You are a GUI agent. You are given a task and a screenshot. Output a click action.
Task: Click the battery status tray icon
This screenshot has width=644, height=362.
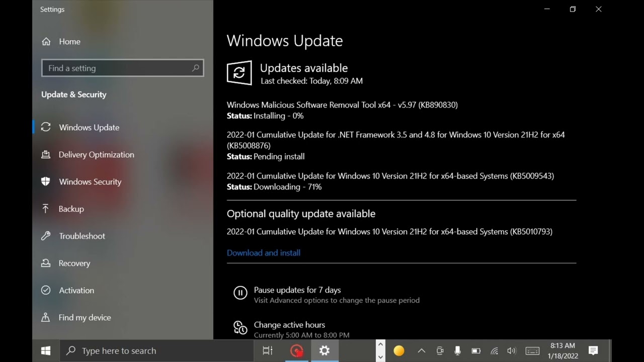(476, 351)
